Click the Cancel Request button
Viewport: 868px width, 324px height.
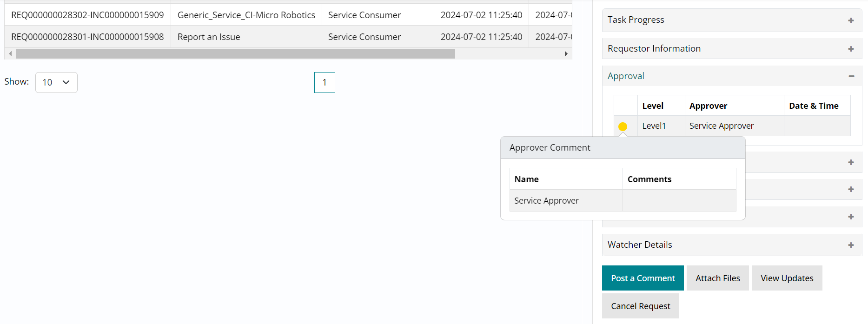(x=640, y=306)
